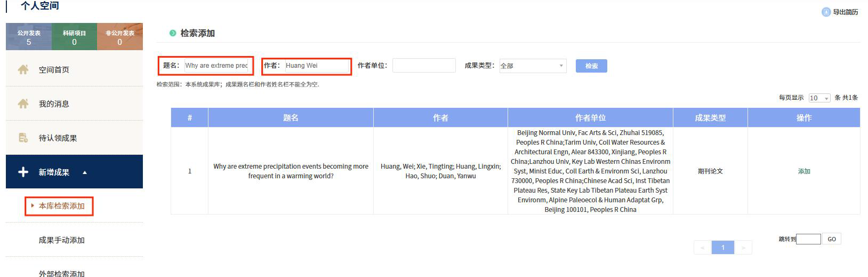Click the home icon beside 空间首页
Screen dimensions: 868x277
click(x=23, y=69)
